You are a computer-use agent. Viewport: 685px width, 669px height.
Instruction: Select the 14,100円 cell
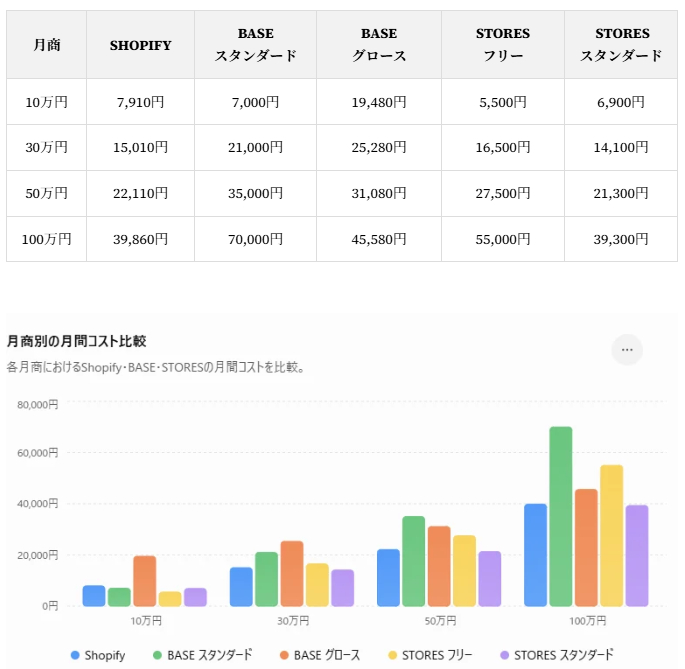[621, 147]
